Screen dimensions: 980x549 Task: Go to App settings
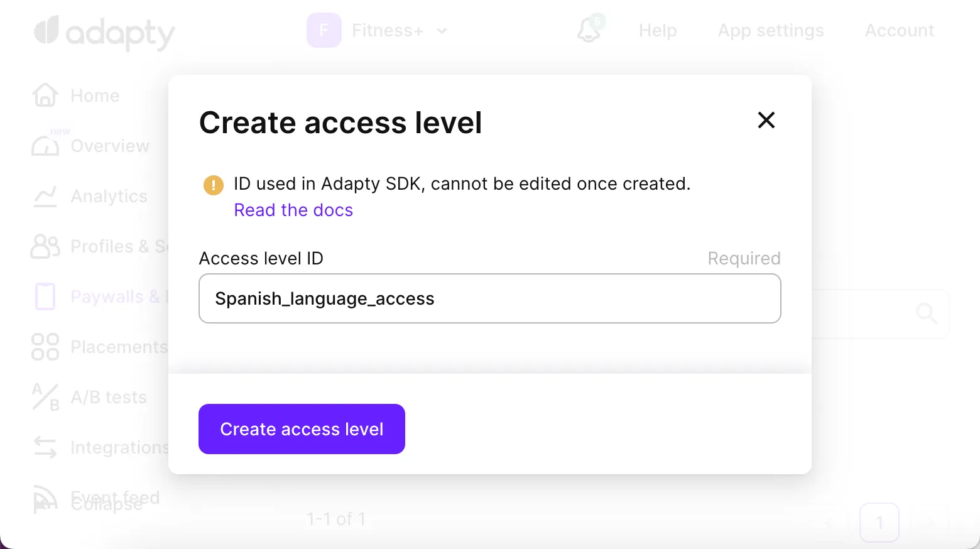(771, 30)
